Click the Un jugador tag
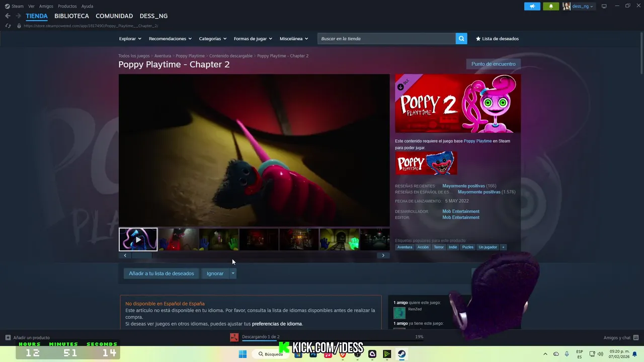 pyautogui.click(x=488, y=247)
